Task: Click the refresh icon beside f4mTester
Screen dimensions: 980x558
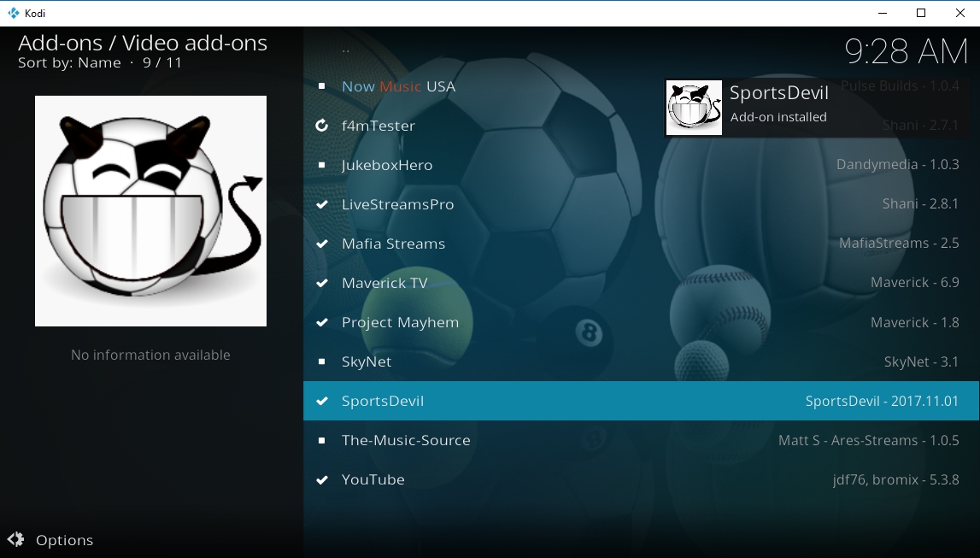Action: [321, 126]
